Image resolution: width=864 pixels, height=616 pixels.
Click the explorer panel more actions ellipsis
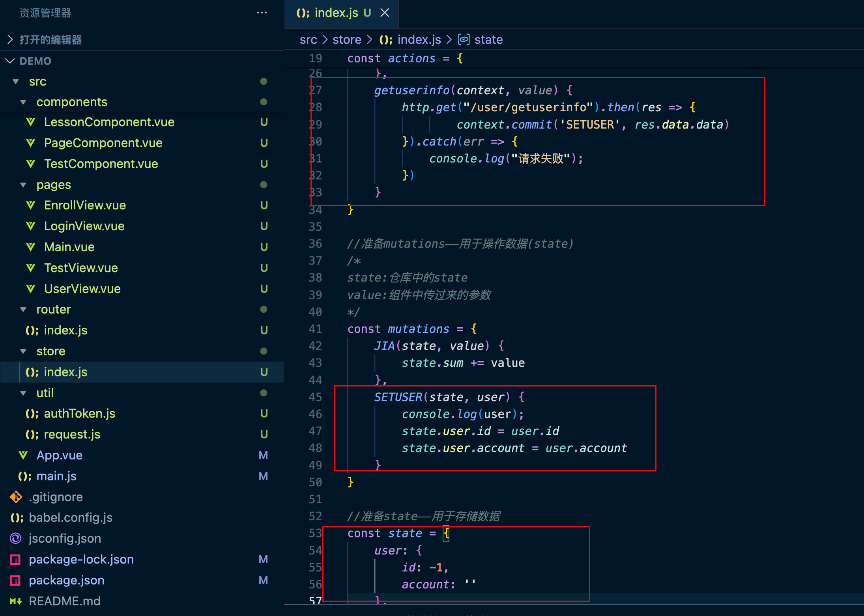[x=262, y=13]
